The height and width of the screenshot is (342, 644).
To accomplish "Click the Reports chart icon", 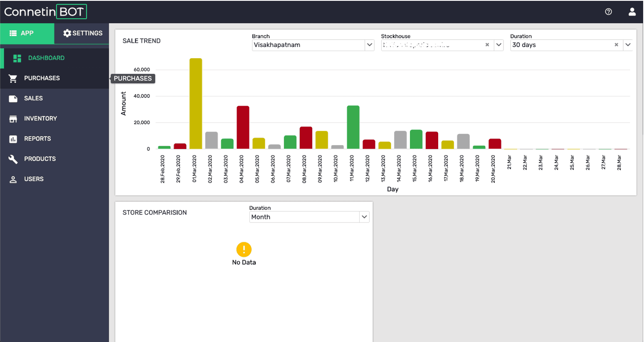I will click(13, 139).
